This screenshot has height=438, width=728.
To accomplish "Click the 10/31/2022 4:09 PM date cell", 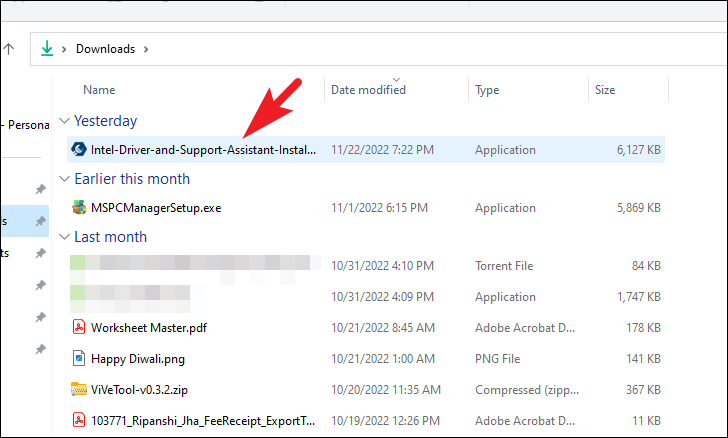I will click(x=382, y=297).
